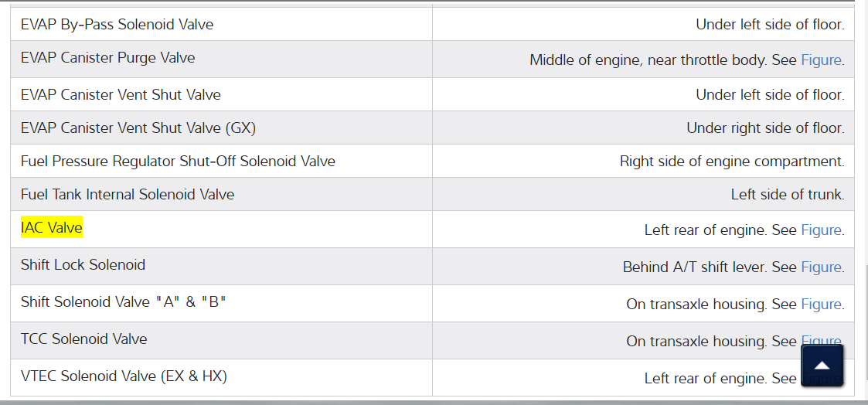Click the EVAP By-Pass Solenoid Valve cell
The height and width of the screenshot is (405, 868).
coord(117,24)
